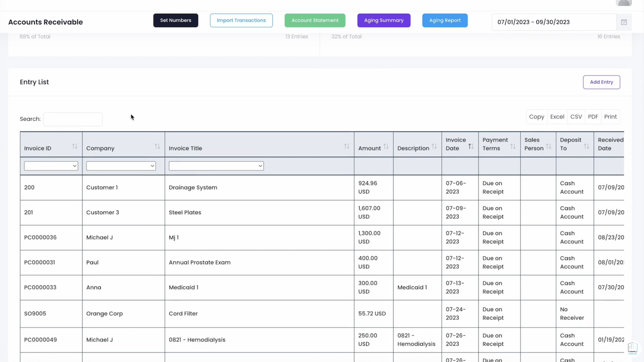Click the calendar icon beside date range
The width and height of the screenshot is (644, 362).
click(x=624, y=22)
